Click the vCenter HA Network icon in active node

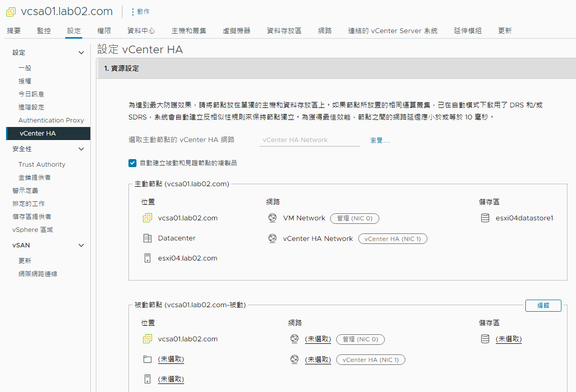point(272,238)
